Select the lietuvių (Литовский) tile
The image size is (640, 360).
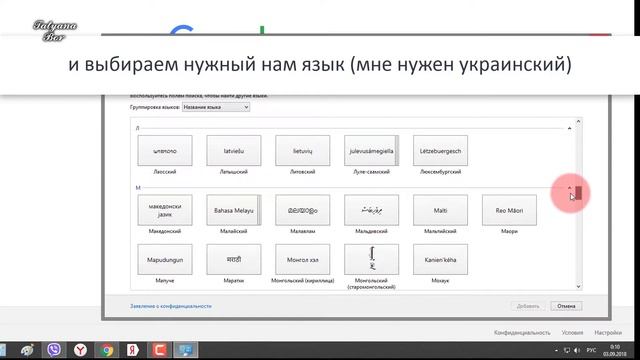pos(302,151)
